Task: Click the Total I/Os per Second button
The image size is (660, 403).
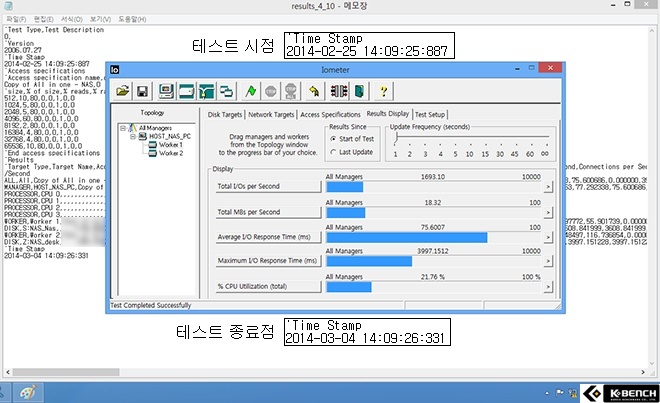Action: (x=268, y=186)
